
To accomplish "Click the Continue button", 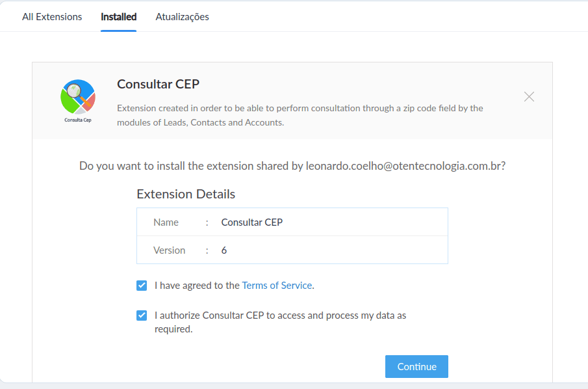I will point(416,366).
